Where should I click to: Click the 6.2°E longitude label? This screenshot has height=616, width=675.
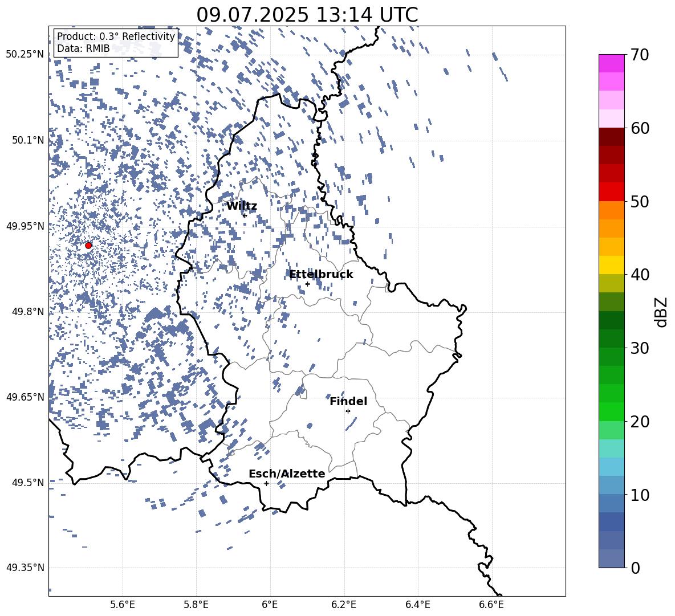344,605
